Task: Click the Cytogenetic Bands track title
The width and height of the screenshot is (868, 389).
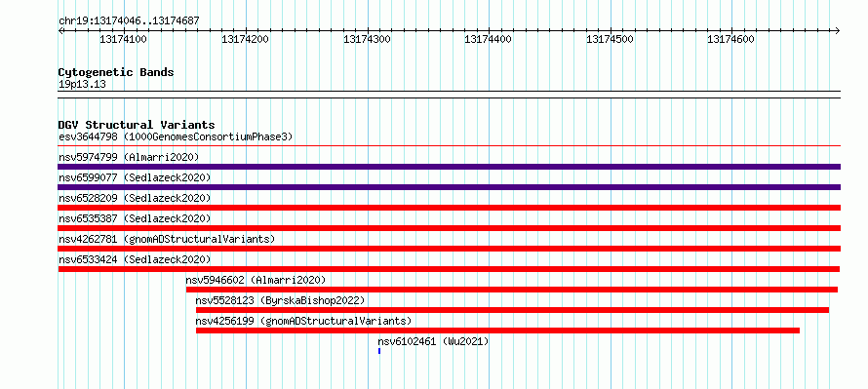Action: [116, 72]
